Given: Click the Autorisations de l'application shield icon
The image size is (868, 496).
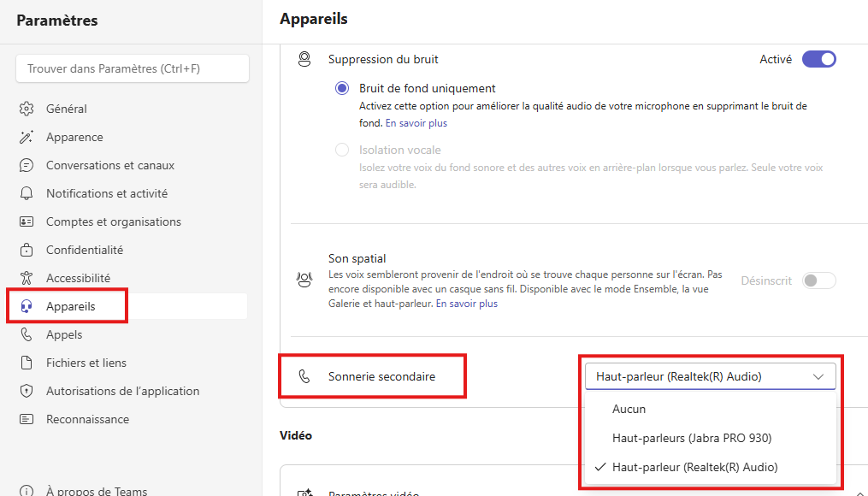Looking at the screenshot, I should [27, 391].
